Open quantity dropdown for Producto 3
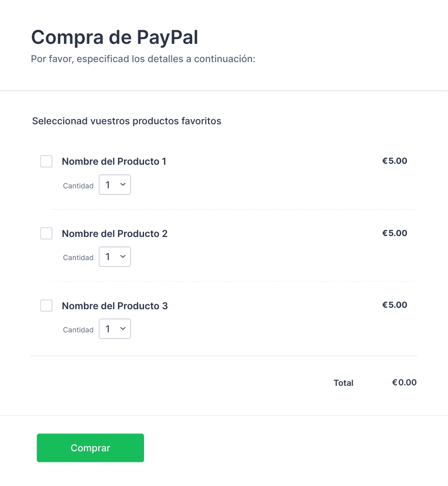448x486 pixels. point(115,329)
